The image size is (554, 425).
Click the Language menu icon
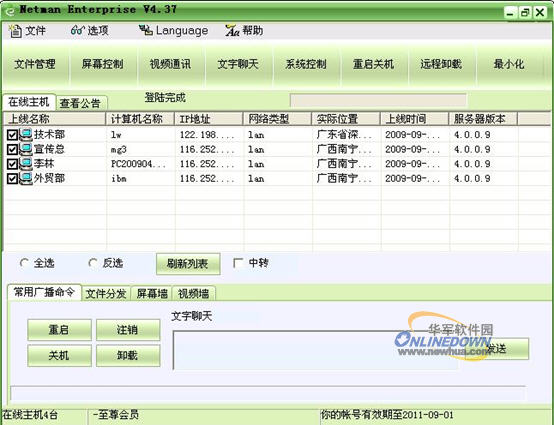click(145, 30)
